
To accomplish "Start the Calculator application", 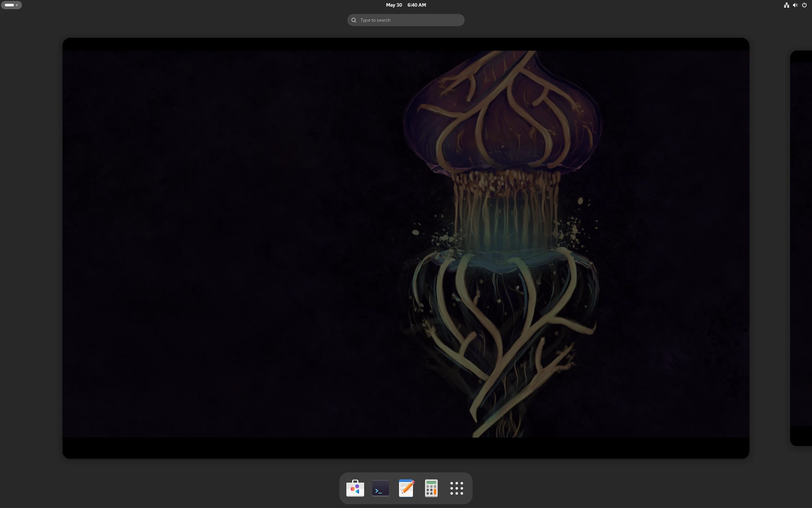I will pyautogui.click(x=431, y=488).
